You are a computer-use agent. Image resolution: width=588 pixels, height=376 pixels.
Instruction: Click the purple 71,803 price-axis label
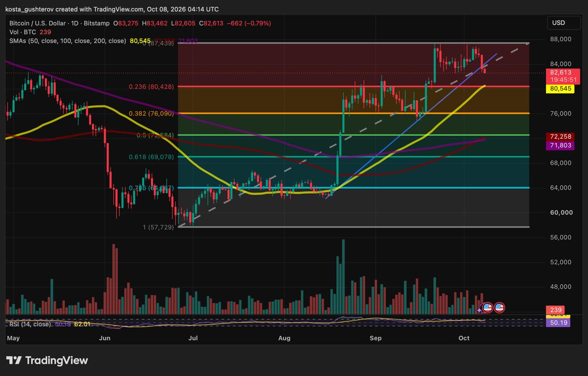[x=560, y=146]
